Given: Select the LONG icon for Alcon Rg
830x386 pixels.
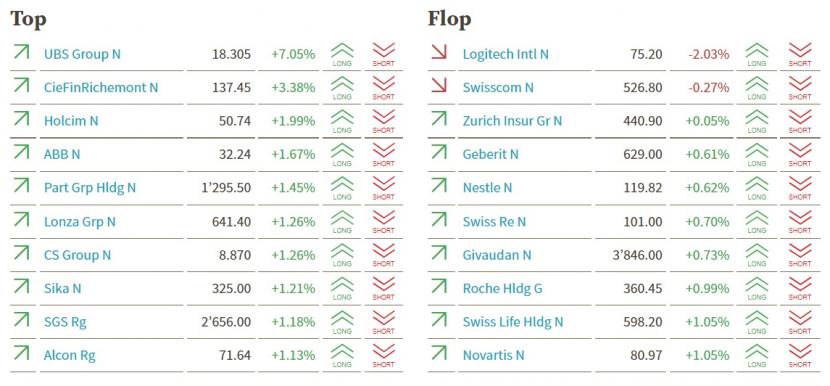Looking at the screenshot, I should [342, 355].
